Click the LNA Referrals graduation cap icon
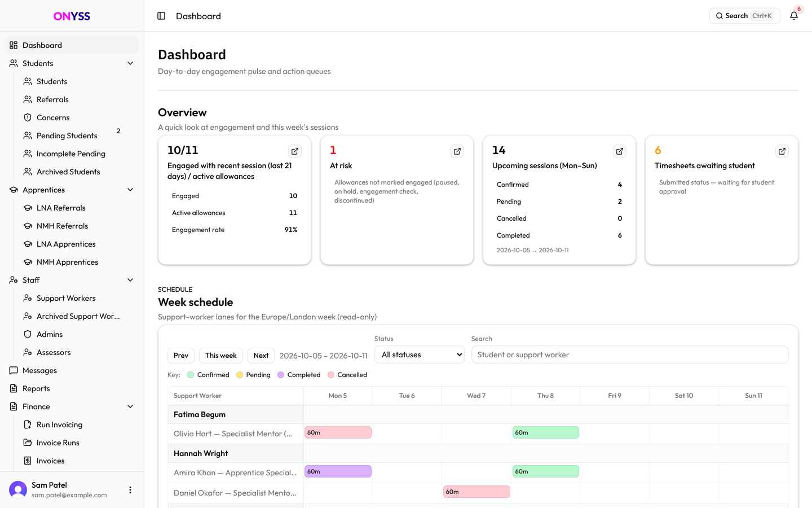812x508 pixels. tap(28, 208)
